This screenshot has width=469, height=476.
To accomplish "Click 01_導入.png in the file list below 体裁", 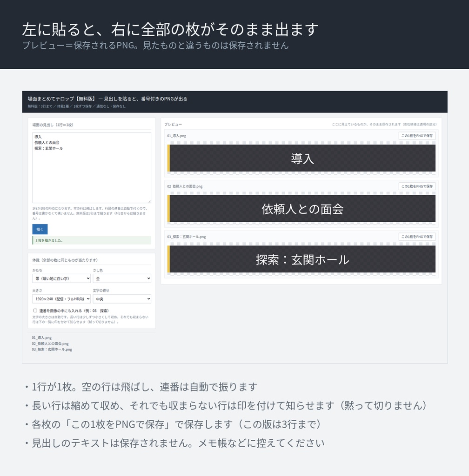I will 41,337.
